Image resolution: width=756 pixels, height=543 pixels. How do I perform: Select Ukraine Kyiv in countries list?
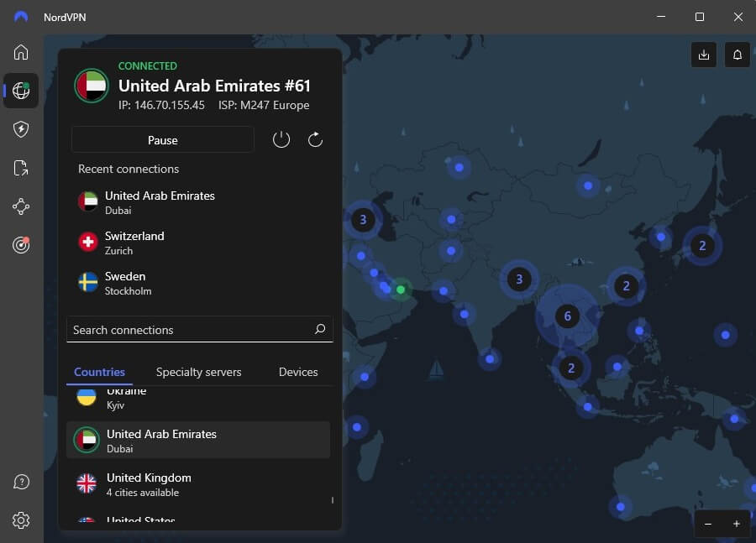pyautogui.click(x=198, y=398)
